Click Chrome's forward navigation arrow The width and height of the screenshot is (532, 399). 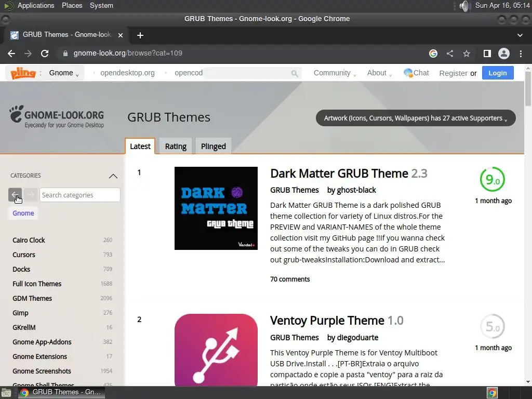point(28,54)
